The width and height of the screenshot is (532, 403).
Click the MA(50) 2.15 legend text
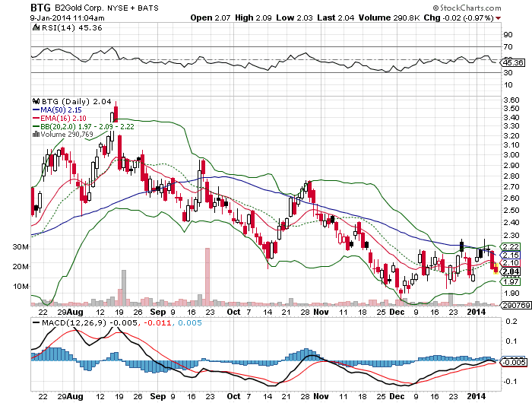pos(61,110)
